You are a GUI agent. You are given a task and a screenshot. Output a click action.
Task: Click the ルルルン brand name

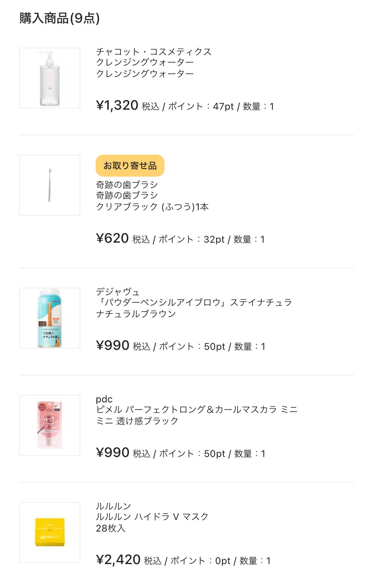[x=113, y=506]
